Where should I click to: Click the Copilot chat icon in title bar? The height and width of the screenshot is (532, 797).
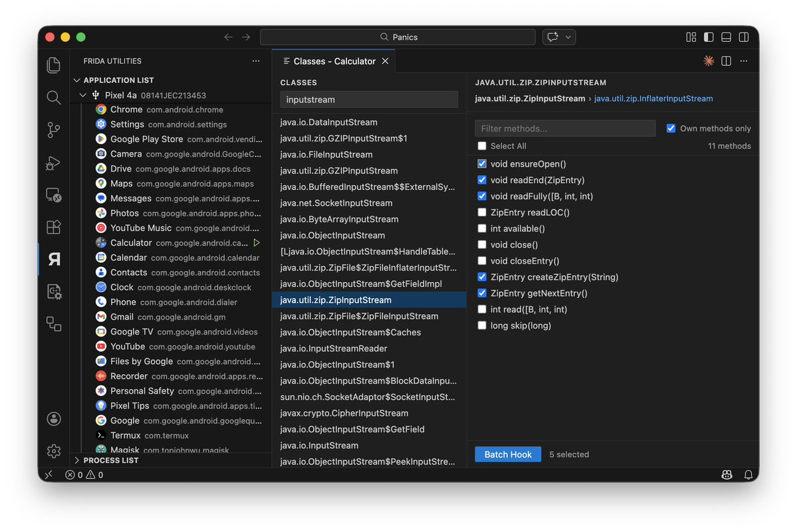[552, 37]
